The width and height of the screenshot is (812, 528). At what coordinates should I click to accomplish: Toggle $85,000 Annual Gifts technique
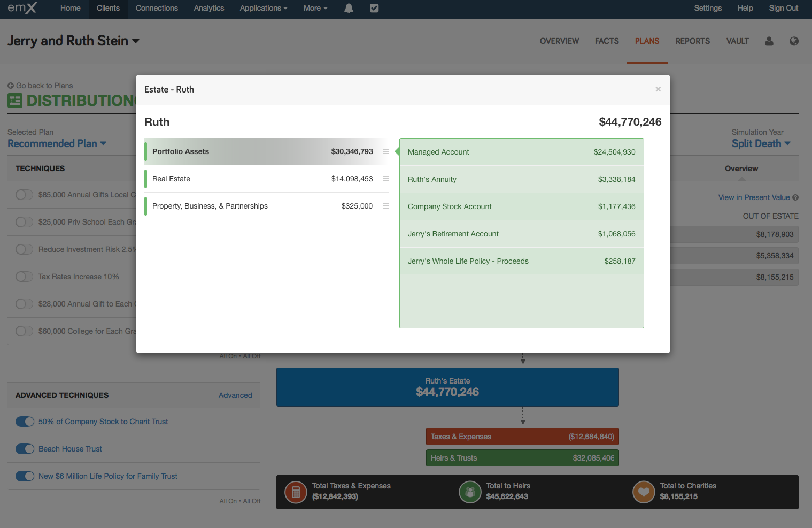25,195
